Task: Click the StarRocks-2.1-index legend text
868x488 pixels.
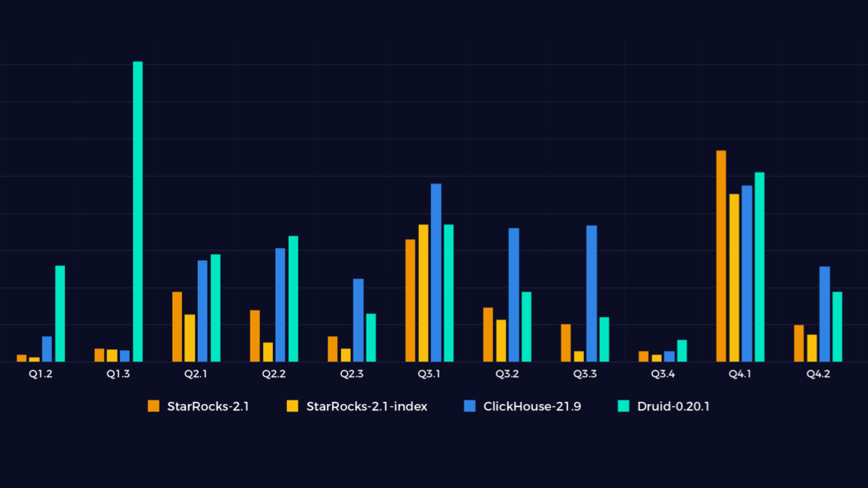Action: click(x=367, y=406)
